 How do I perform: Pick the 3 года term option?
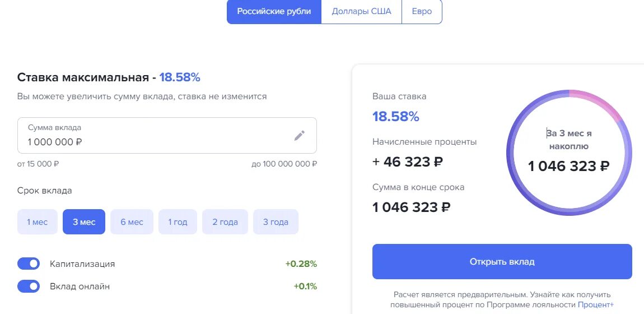tap(276, 222)
